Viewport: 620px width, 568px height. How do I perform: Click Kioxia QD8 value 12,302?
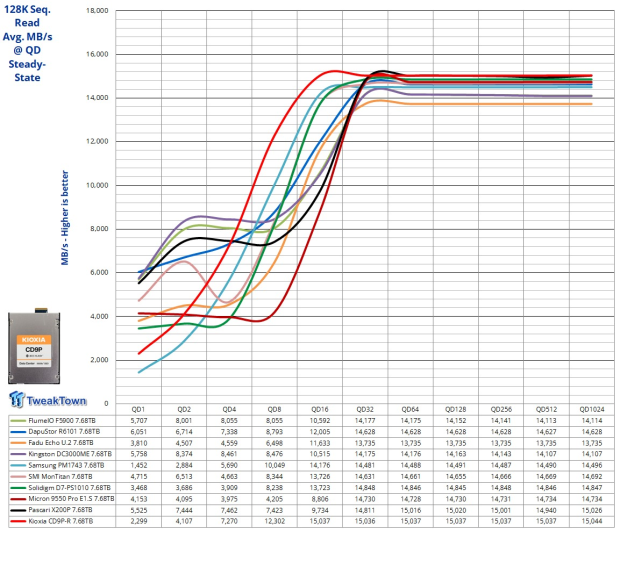[x=274, y=521]
